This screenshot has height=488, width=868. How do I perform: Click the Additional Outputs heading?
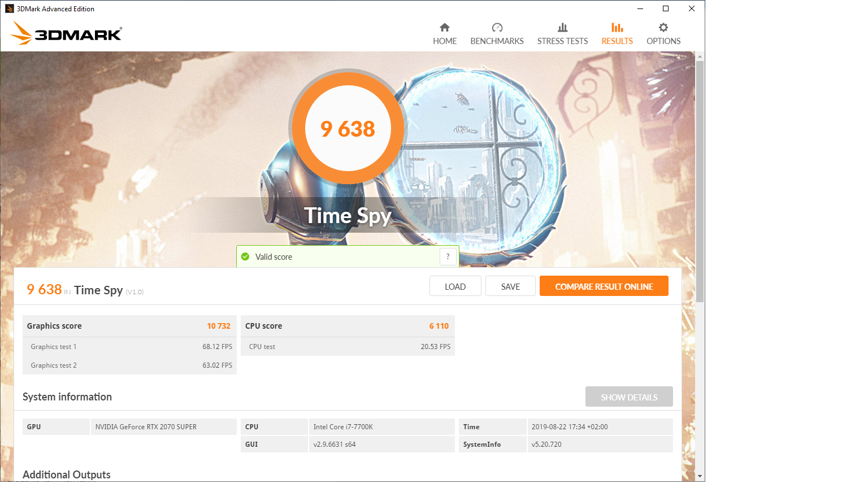pos(67,474)
